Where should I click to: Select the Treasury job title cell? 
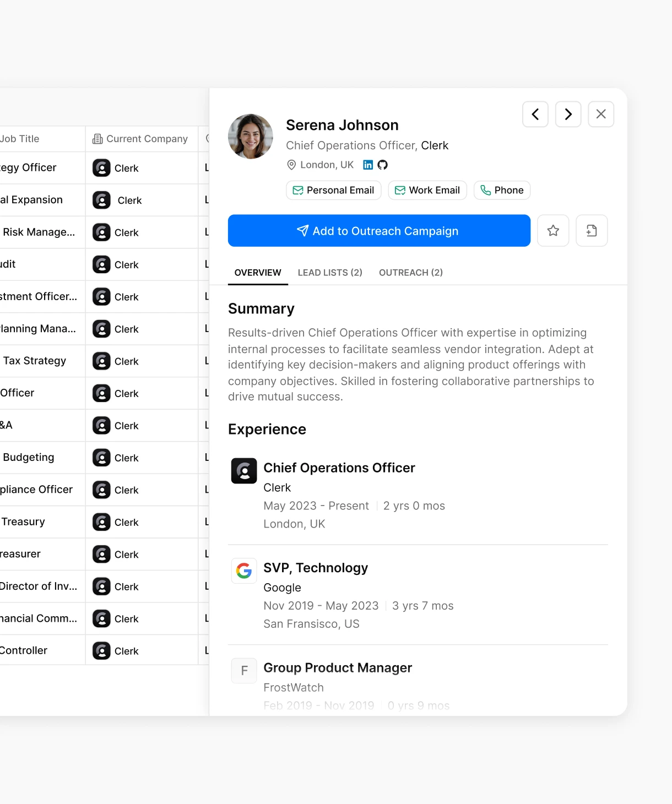click(42, 521)
